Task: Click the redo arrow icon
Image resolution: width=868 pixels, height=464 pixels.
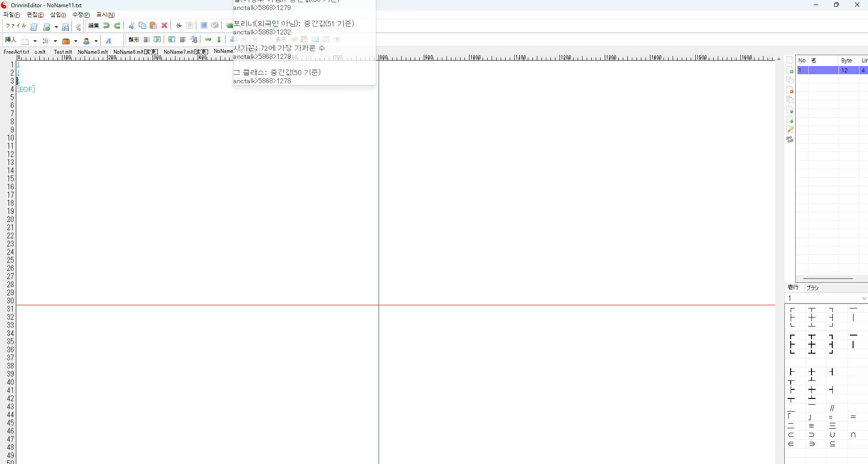Action: tap(117, 26)
